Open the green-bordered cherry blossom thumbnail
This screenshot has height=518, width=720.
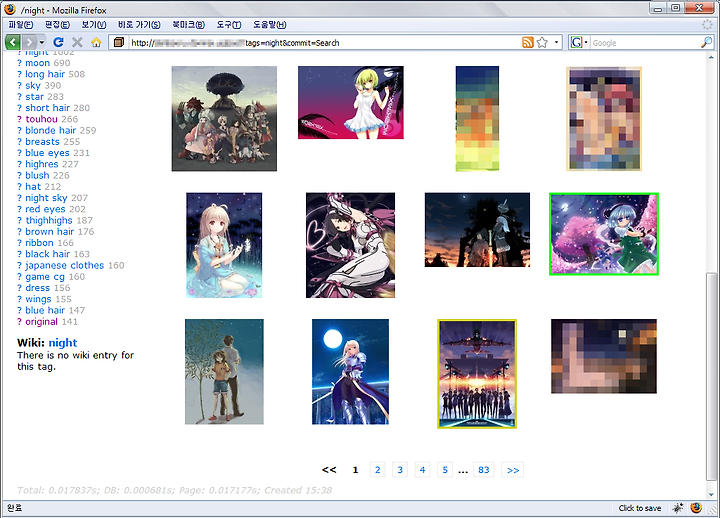pos(604,234)
